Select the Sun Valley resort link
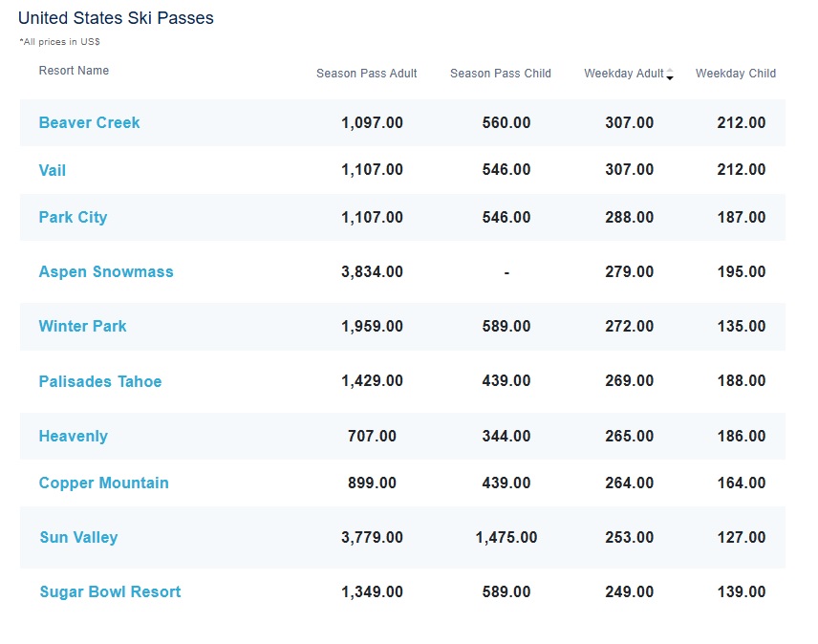 point(78,537)
